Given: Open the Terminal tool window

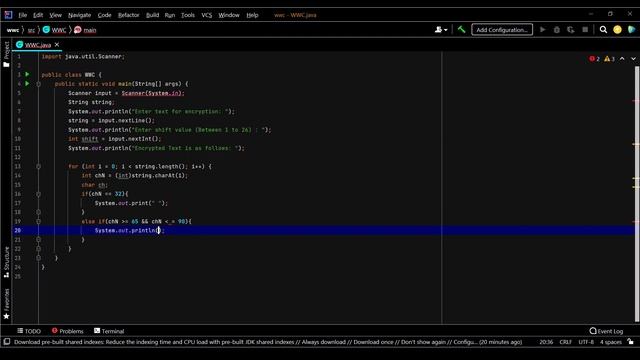Looking at the screenshot, I should point(109,331).
